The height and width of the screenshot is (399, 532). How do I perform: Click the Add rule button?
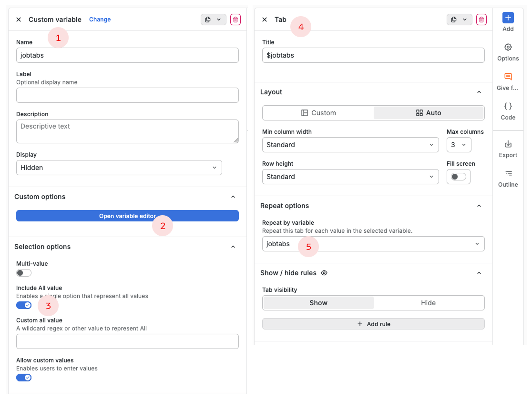coord(373,324)
